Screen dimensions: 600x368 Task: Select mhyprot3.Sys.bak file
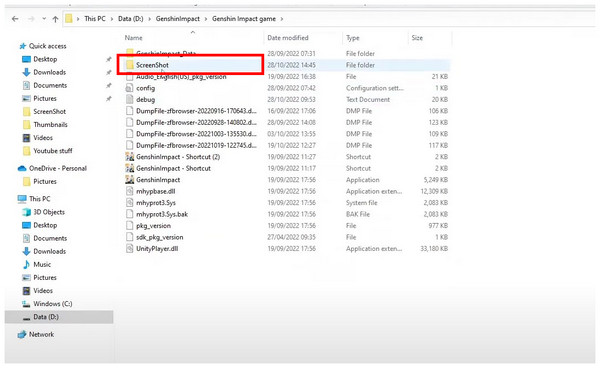point(157,214)
